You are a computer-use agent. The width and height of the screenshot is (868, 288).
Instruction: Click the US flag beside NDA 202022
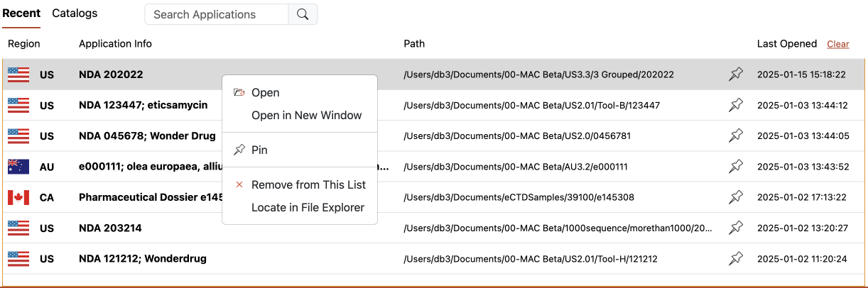point(18,74)
